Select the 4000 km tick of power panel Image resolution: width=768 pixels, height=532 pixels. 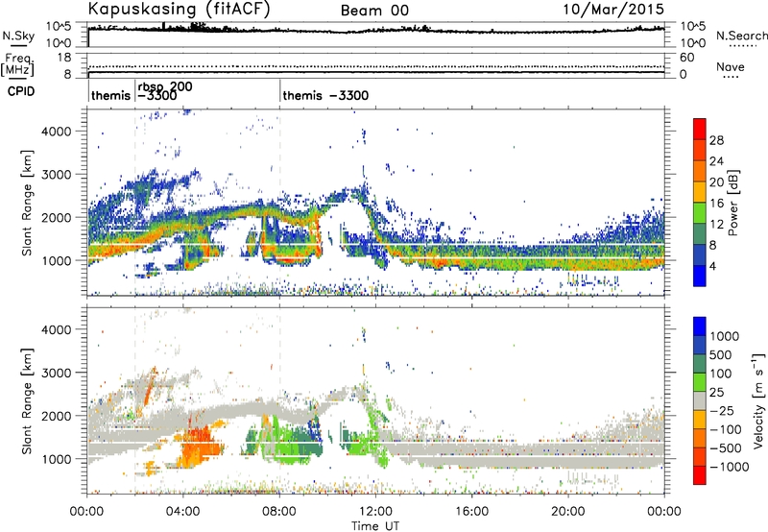[57, 132]
